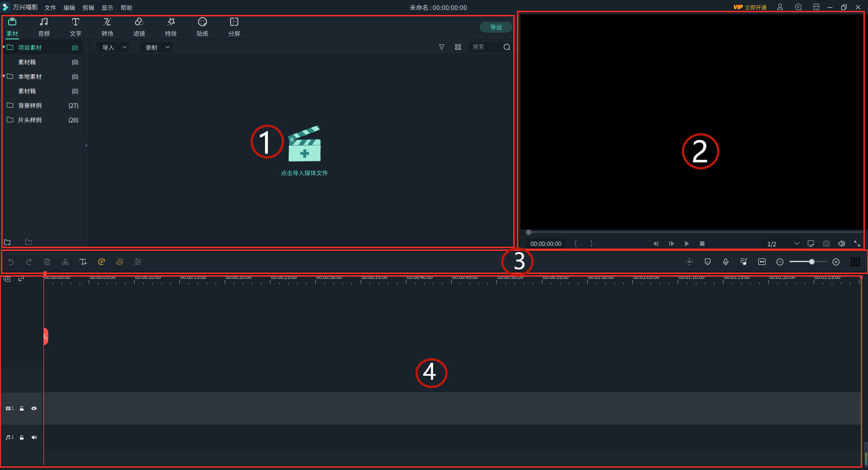The height and width of the screenshot is (470, 868).
Task: Toggle the preview volume speaker icon
Action: (x=842, y=244)
